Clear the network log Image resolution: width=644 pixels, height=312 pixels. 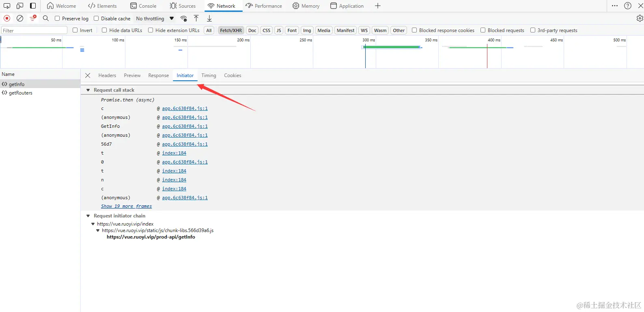tap(20, 18)
